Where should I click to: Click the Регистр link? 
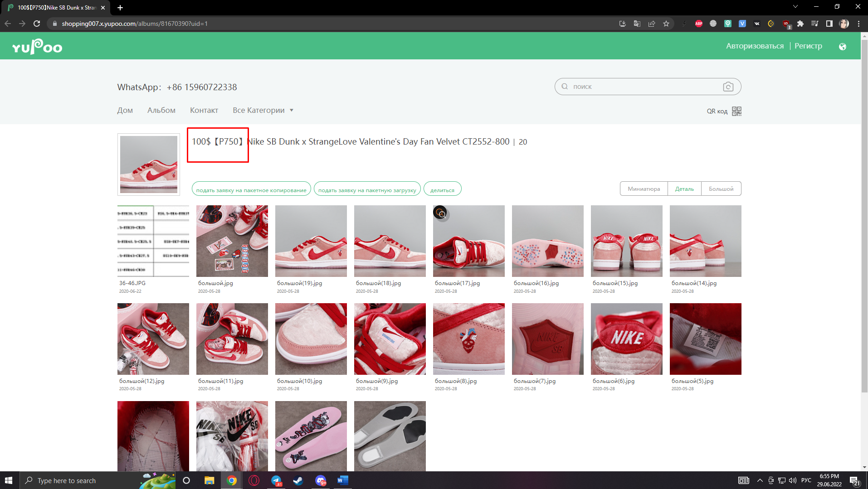(x=808, y=46)
